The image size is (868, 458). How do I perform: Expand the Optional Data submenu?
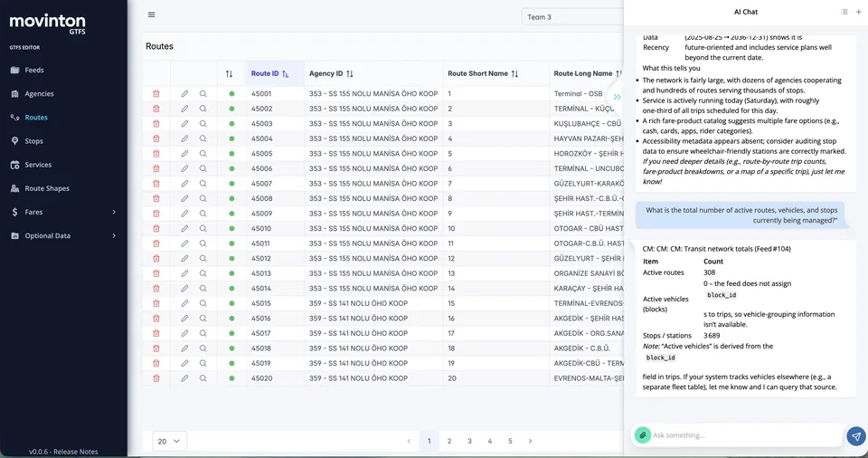(63, 235)
